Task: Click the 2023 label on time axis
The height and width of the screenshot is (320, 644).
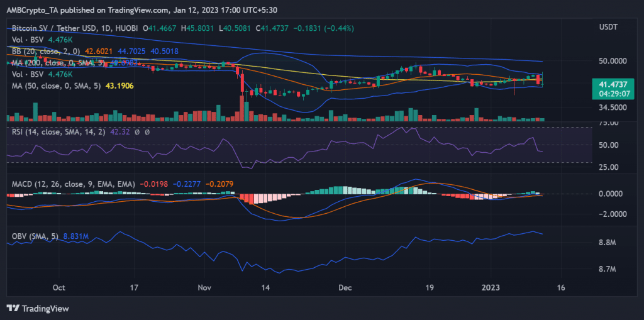Action: [x=491, y=288]
